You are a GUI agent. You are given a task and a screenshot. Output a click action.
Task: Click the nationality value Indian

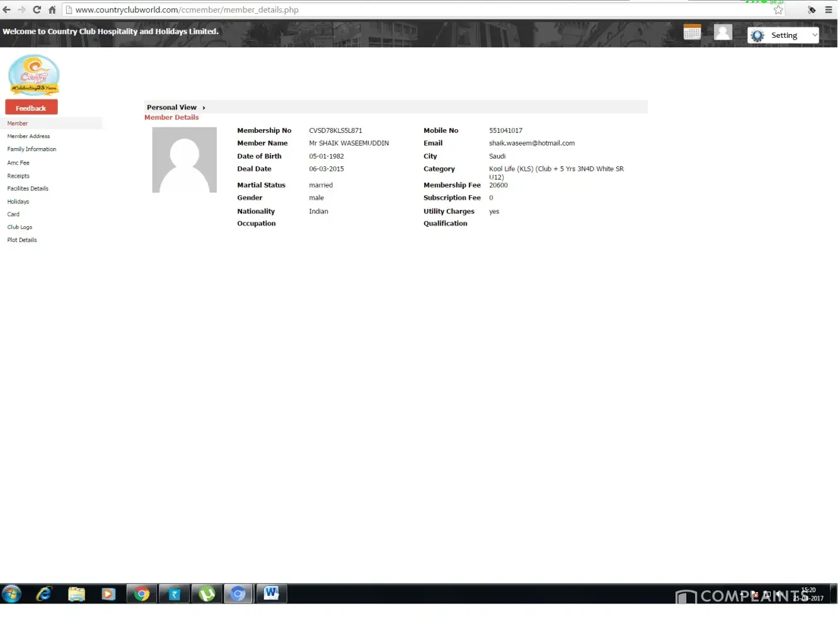pos(318,211)
